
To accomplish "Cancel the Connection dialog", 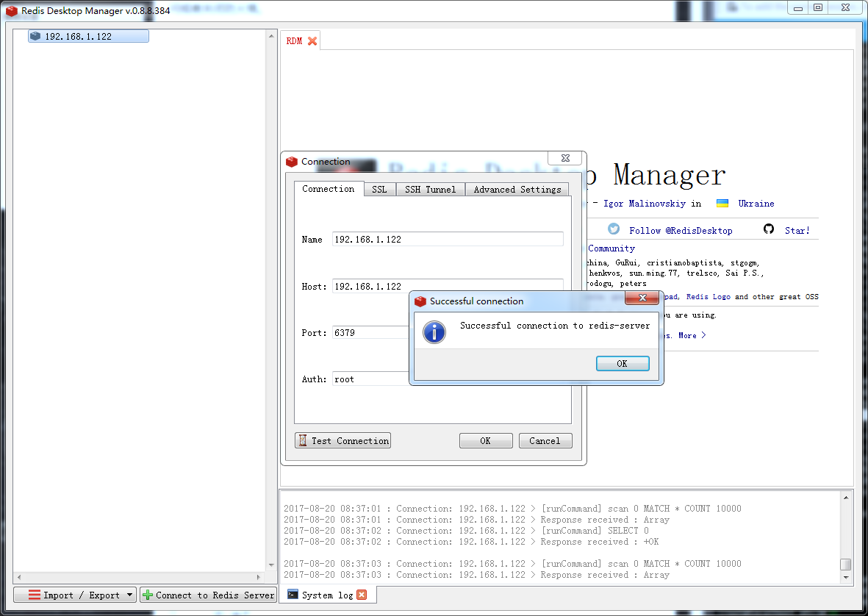I will (x=545, y=440).
